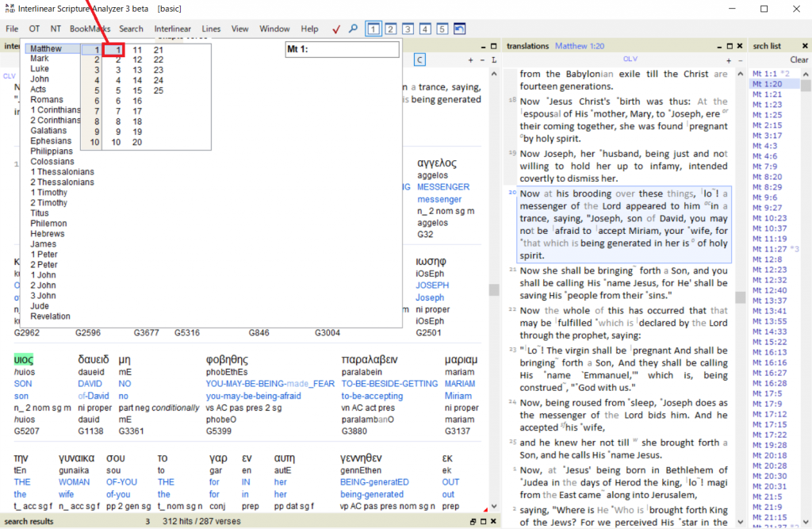
Task: Click the Mt 1: reference input field
Action: [x=343, y=49]
